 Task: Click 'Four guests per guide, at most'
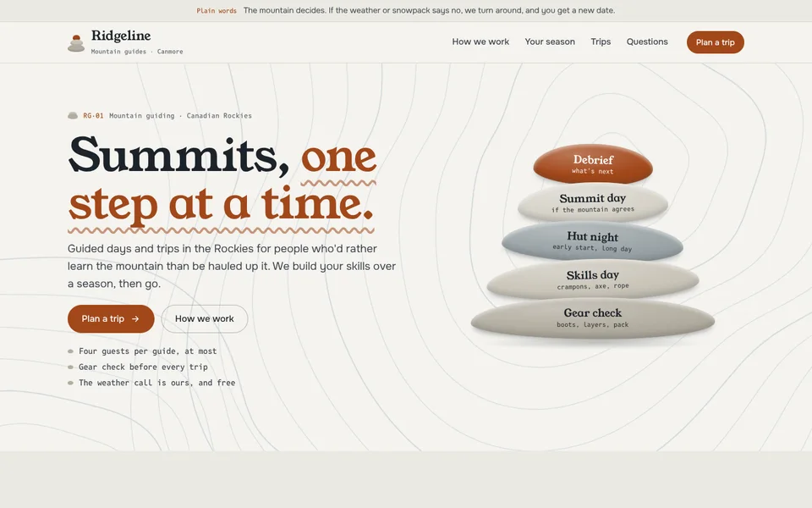pos(147,351)
